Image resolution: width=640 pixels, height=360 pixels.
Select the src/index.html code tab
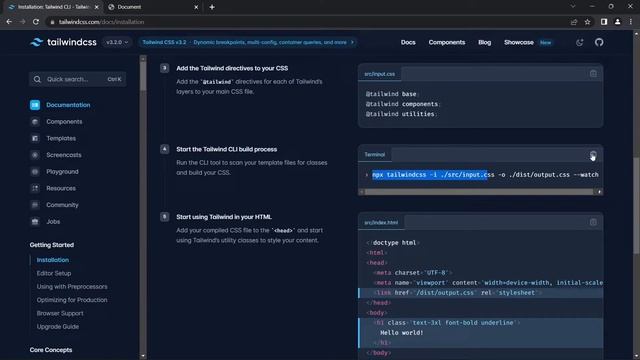click(381, 222)
